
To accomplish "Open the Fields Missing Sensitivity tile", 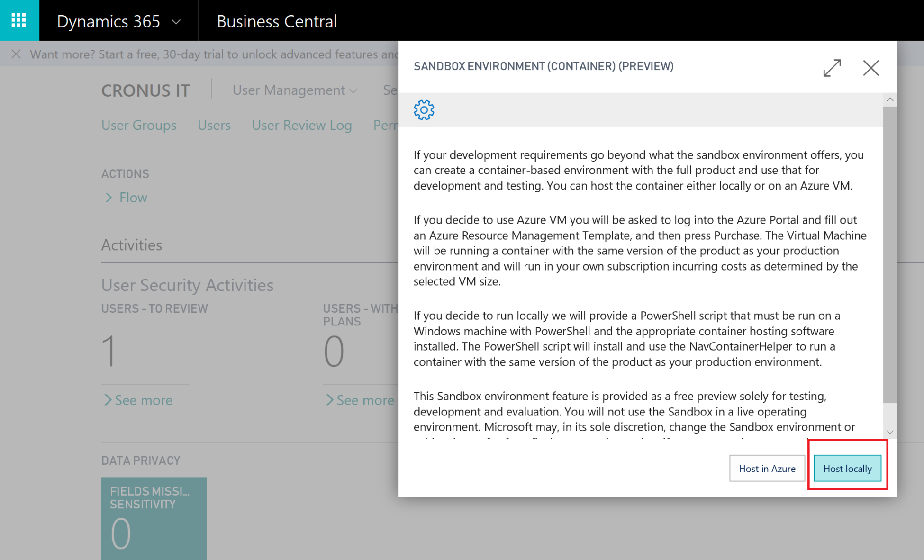I will pyautogui.click(x=154, y=518).
